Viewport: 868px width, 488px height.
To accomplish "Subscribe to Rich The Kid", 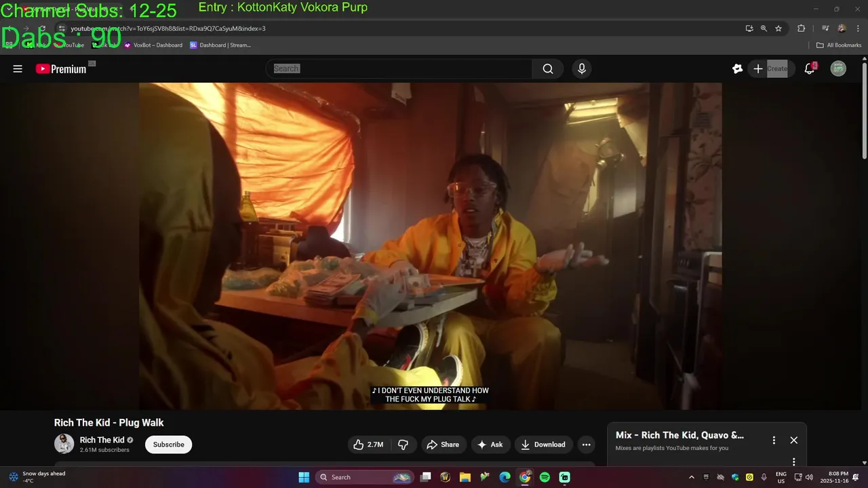I will point(168,445).
